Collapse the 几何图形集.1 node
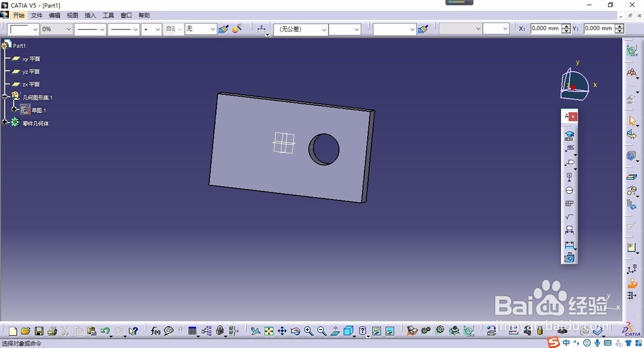 tap(5, 97)
